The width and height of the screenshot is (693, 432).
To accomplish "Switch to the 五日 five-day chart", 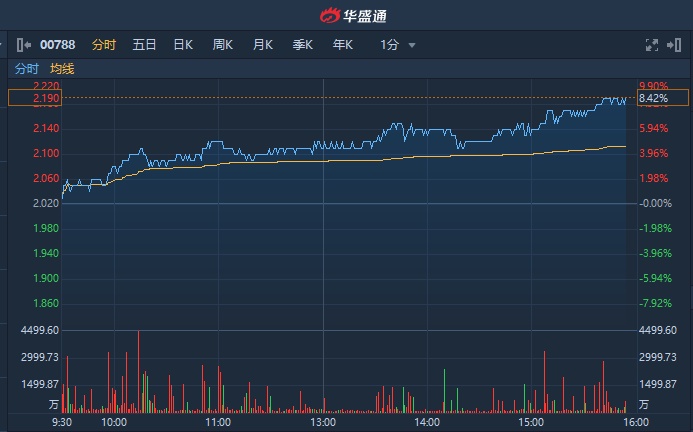I will coord(144,45).
